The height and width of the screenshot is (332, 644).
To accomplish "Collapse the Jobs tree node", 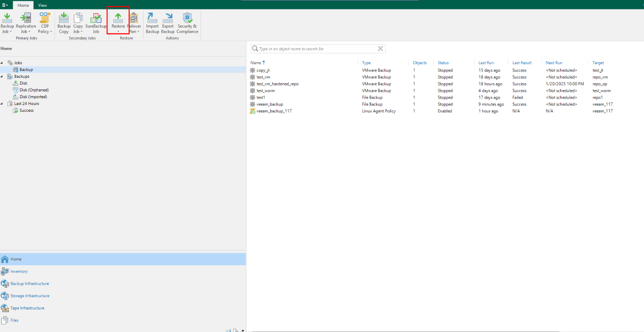I will click(2, 63).
